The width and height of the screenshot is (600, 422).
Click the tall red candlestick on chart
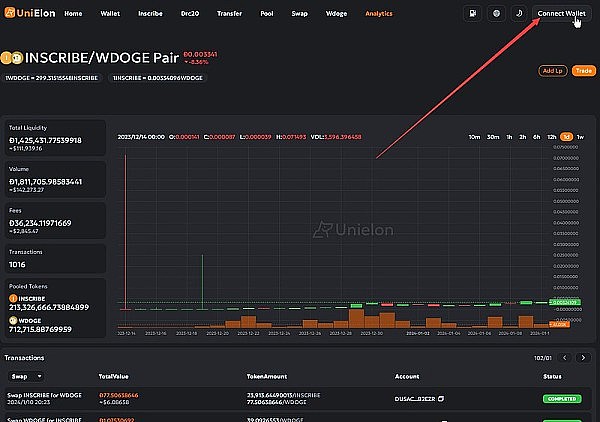(125, 230)
